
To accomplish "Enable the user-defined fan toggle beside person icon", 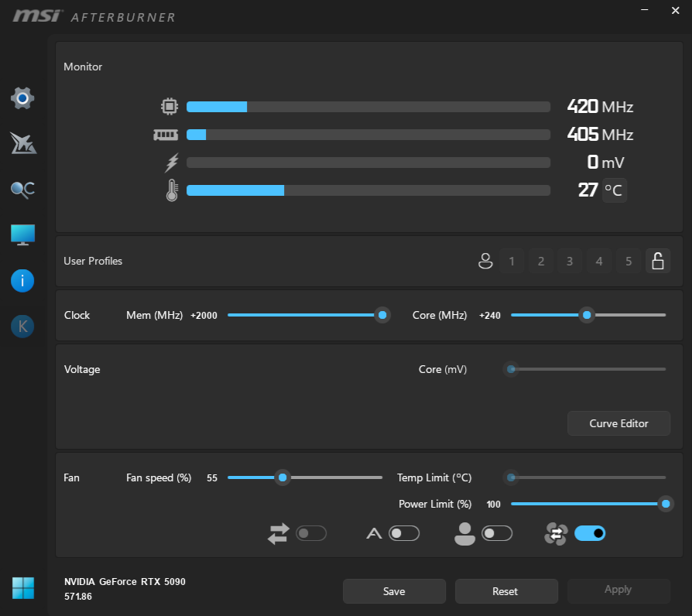I will point(497,533).
